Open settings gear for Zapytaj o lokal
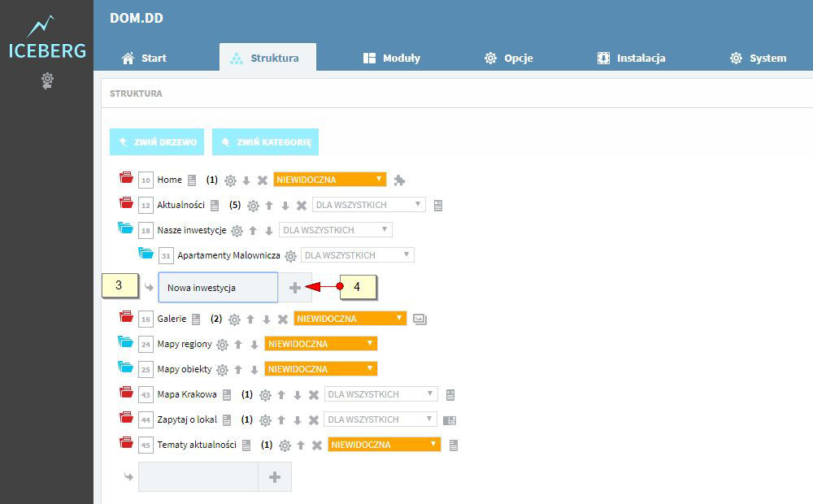813x504 pixels. point(266,420)
